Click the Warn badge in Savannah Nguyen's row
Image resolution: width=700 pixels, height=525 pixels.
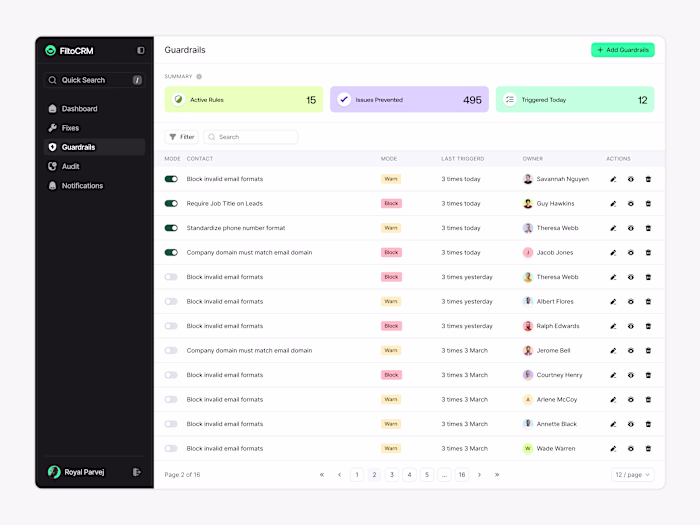coord(391,179)
